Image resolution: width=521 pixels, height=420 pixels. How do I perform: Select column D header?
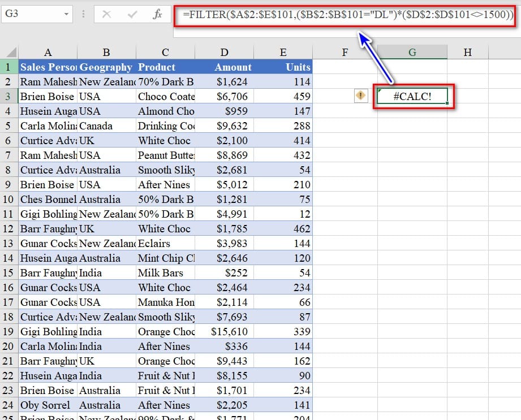pyautogui.click(x=225, y=53)
